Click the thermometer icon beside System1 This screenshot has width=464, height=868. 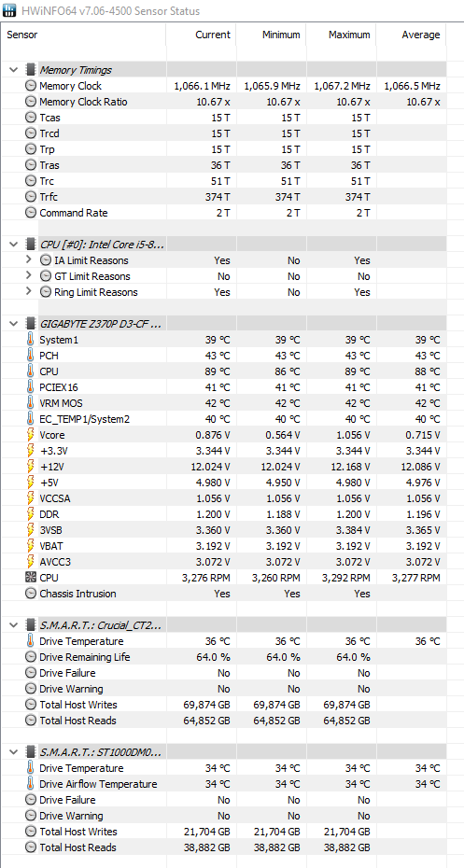(31, 340)
